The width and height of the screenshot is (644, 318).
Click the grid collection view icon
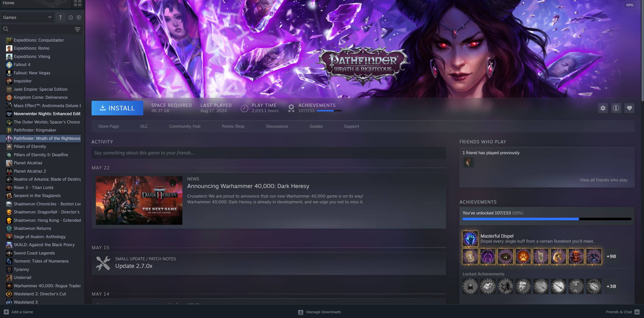77,3
